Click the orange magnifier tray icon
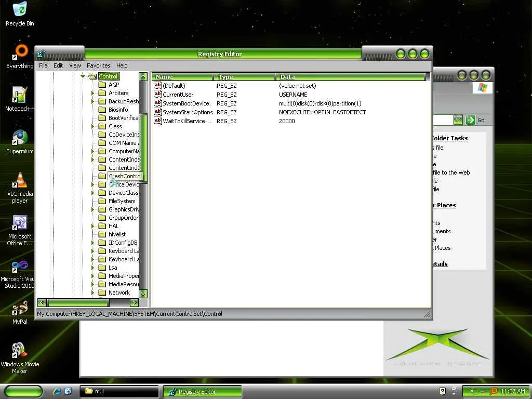 (x=494, y=392)
